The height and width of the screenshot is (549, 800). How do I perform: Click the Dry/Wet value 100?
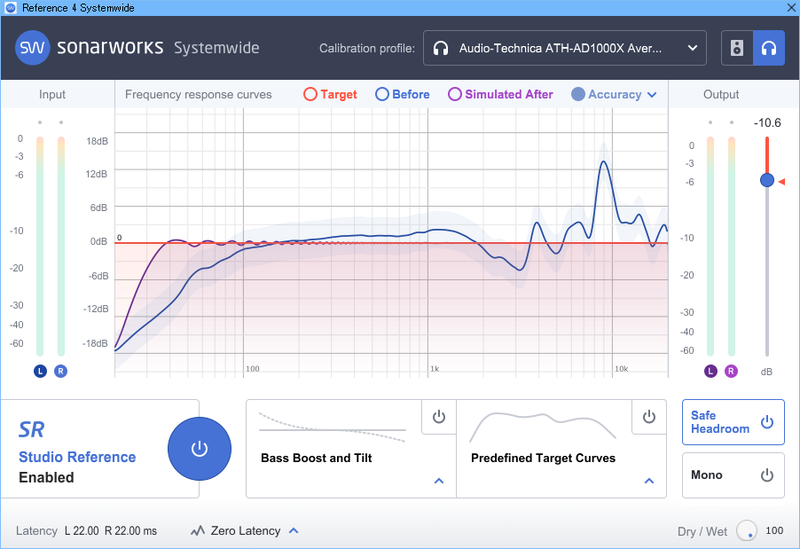click(x=774, y=531)
